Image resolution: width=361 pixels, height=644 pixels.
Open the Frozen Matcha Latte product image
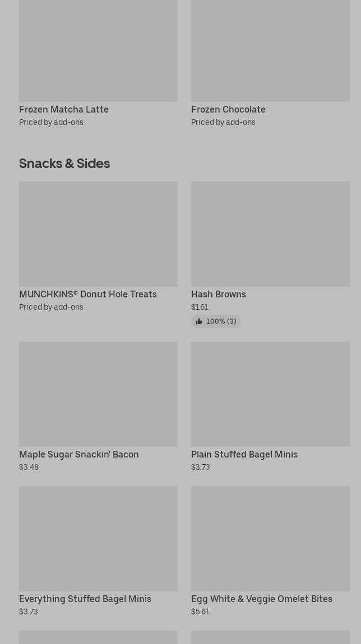pos(98,50)
